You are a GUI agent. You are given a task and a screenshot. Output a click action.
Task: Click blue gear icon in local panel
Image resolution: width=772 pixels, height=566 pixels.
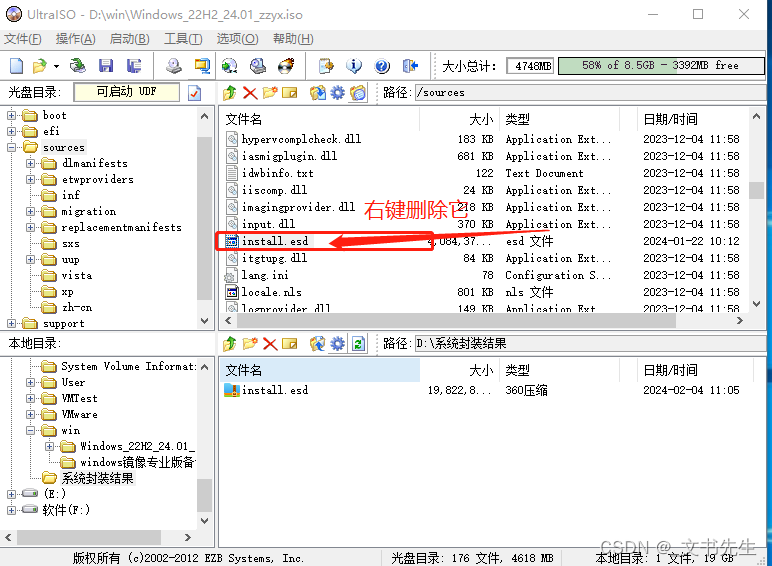[337, 344]
